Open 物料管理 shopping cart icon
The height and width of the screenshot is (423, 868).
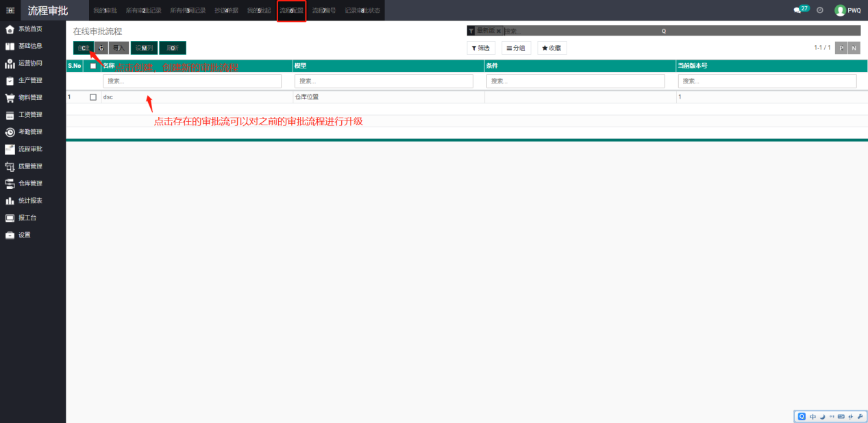point(10,97)
